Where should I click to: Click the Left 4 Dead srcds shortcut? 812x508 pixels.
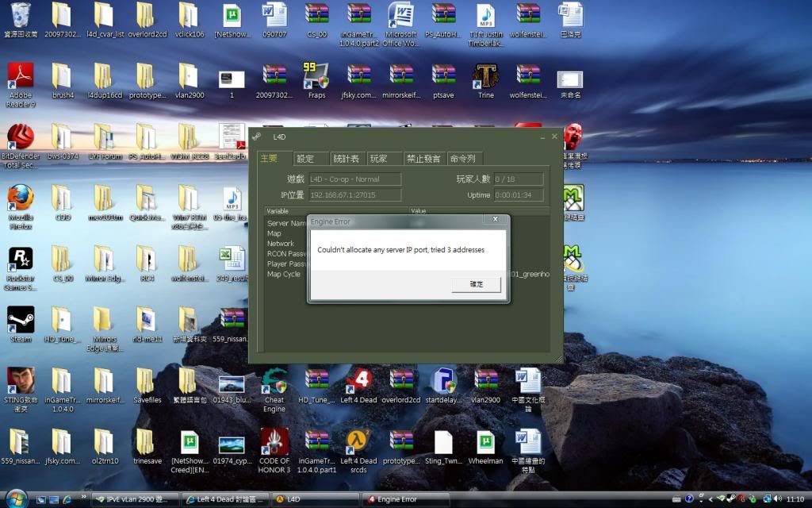(358, 444)
